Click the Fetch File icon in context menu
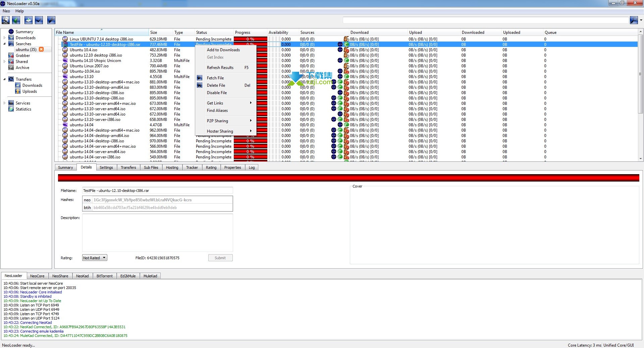 200,78
